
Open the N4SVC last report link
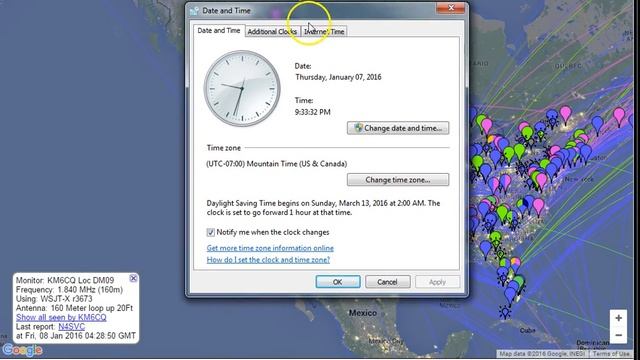71,327
